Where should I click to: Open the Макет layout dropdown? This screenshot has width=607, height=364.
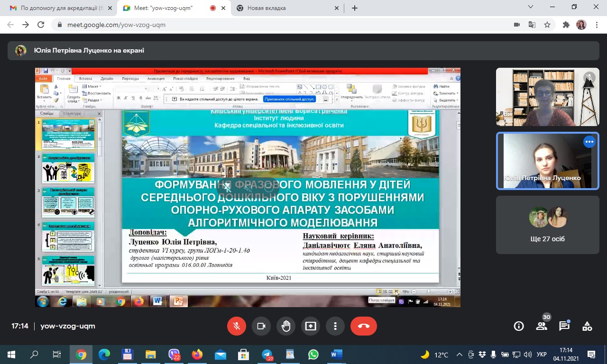click(95, 86)
